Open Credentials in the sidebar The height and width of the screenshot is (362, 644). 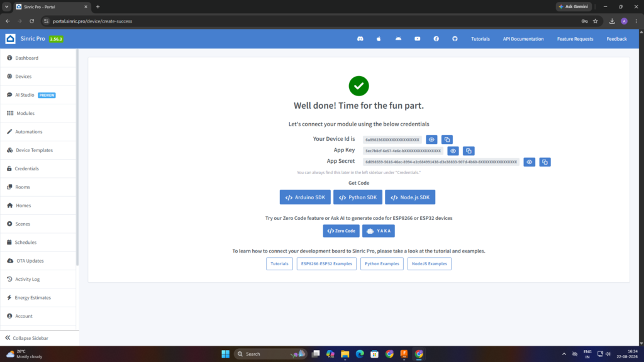coord(38,168)
